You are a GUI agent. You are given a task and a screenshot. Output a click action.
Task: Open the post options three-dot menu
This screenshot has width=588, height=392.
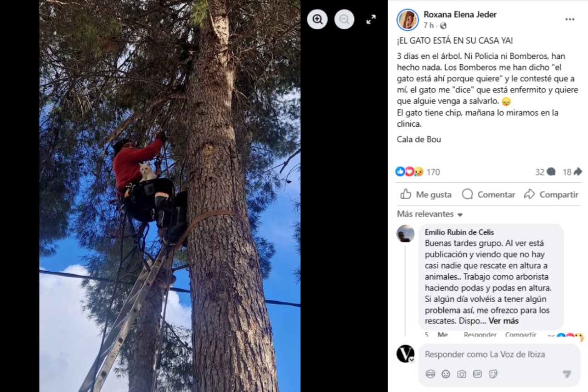pyautogui.click(x=570, y=19)
